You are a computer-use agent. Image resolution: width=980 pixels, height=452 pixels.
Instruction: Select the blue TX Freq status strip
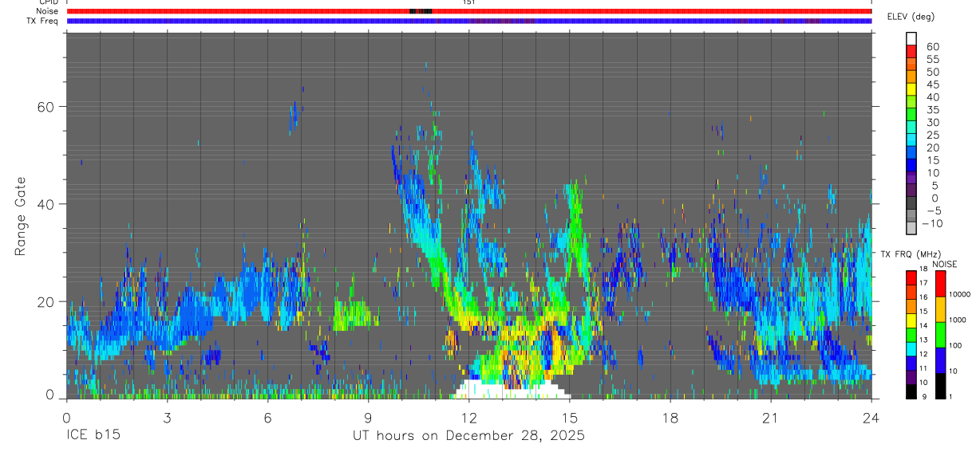tap(468, 21)
